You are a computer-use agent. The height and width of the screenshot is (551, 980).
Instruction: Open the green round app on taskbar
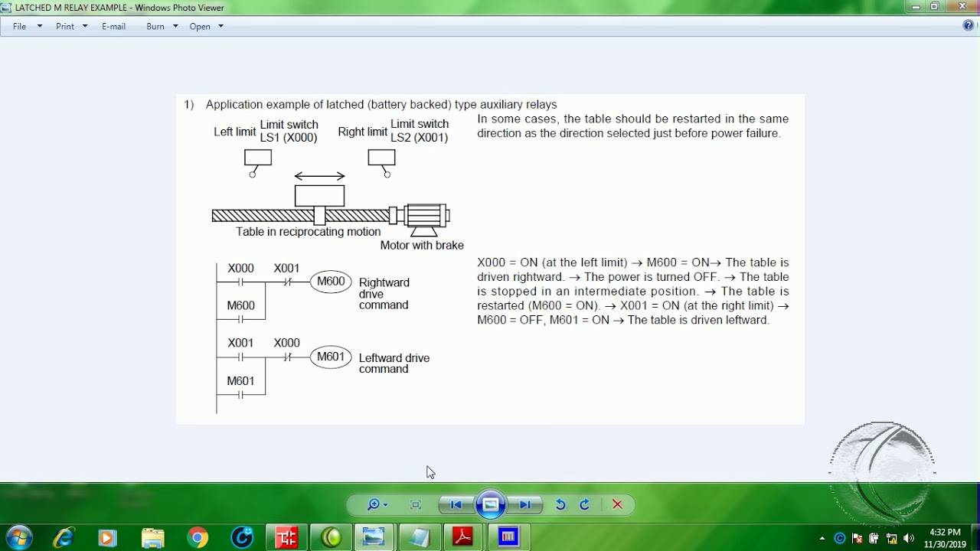coord(332,538)
